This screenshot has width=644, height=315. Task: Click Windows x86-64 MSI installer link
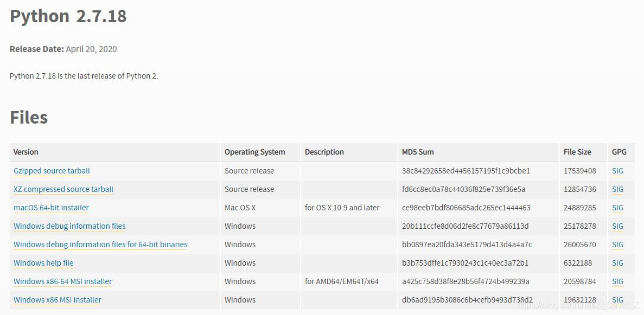[62, 282]
